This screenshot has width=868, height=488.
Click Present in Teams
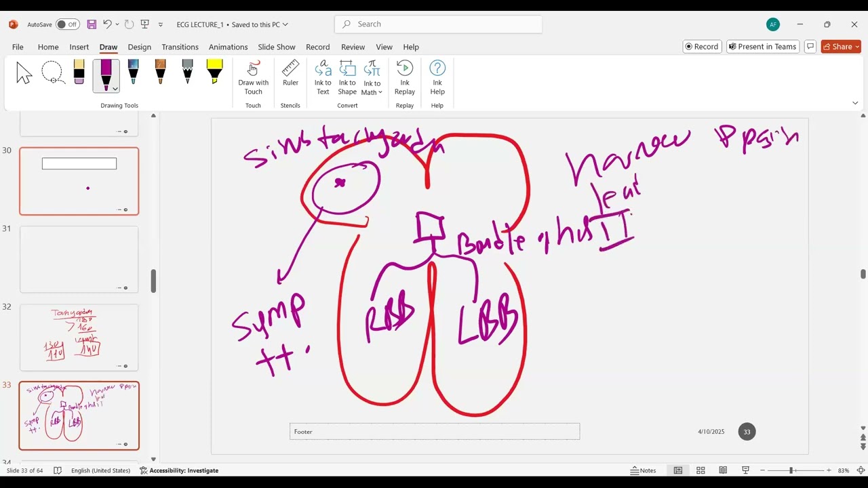[x=762, y=47]
